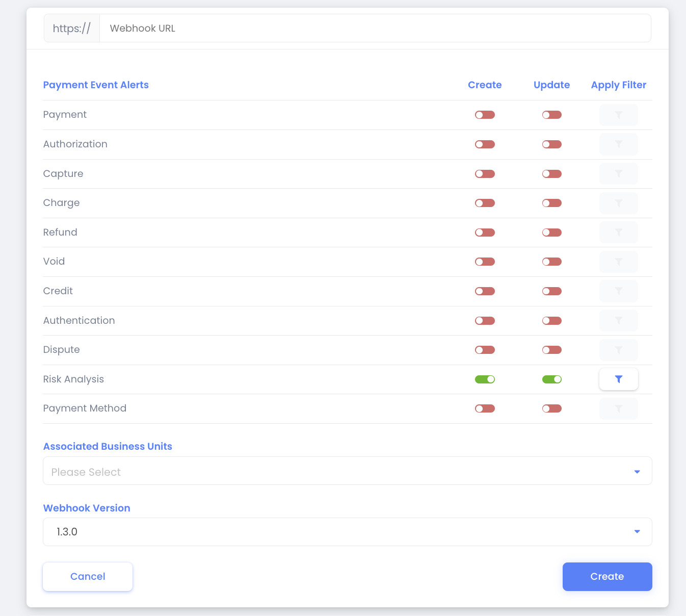686x616 pixels.
Task: Switch off the Risk Analysis Create toggle
Action: click(x=485, y=379)
